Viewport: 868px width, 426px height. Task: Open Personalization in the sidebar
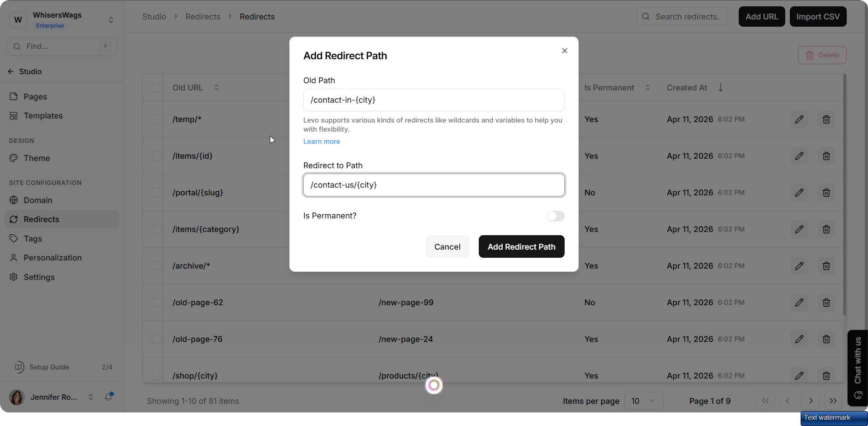point(52,258)
